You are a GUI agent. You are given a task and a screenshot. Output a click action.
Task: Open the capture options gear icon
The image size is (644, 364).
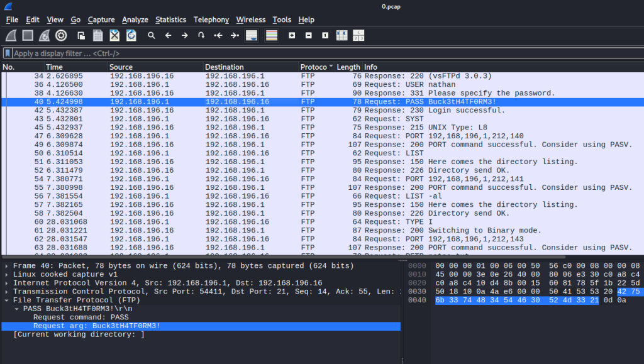pyautogui.click(x=61, y=35)
